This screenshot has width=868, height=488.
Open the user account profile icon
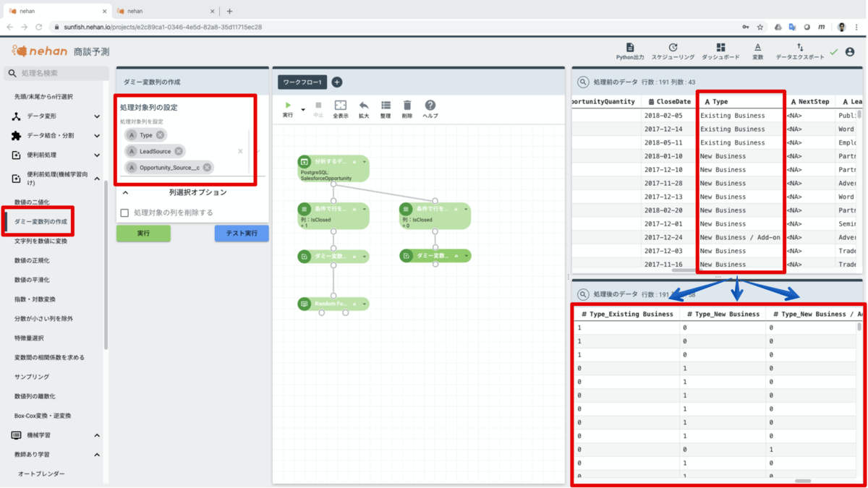pyautogui.click(x=850, y=52)
